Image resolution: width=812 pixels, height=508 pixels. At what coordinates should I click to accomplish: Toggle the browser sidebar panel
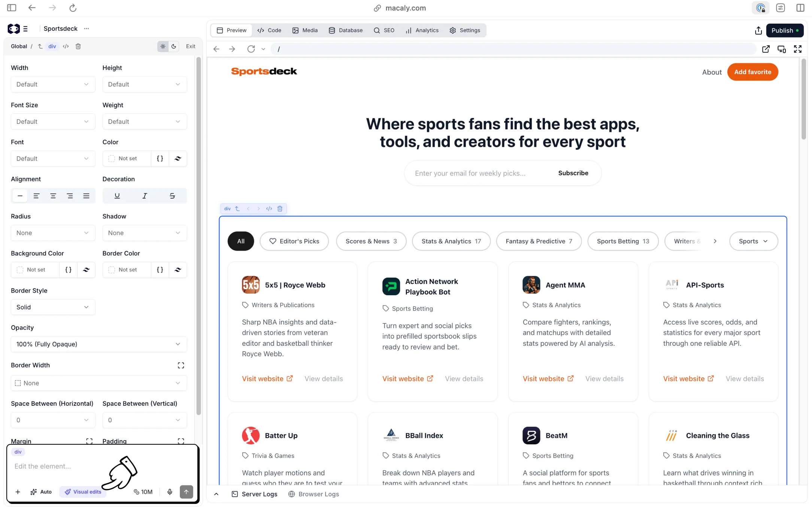coord(12,8)
